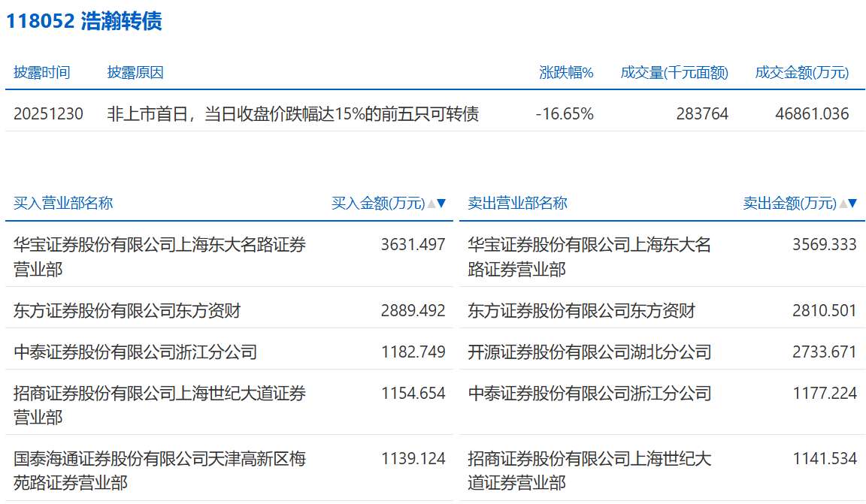Click seller 东方证券股份有限公司东方资财
The width and height of the screenshot is (866, 504).
point(582,311)
